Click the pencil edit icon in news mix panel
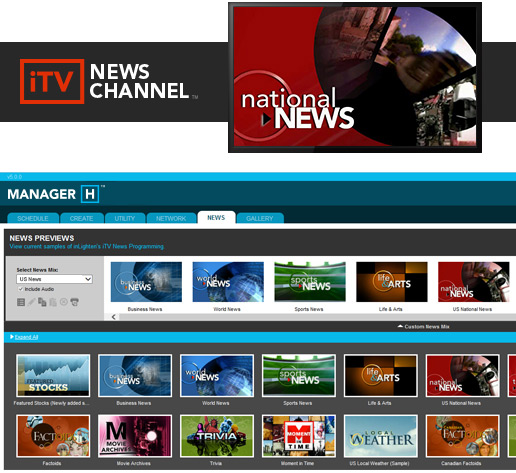 (31, 302)
